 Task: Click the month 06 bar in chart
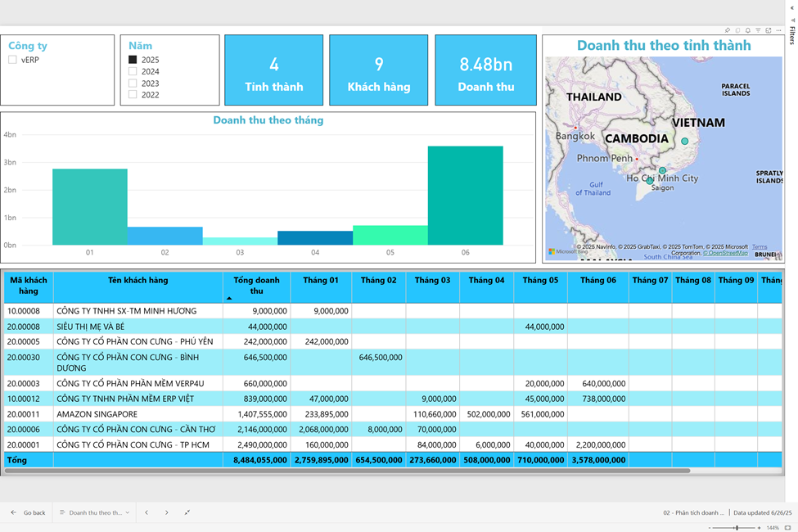(465, 196)
